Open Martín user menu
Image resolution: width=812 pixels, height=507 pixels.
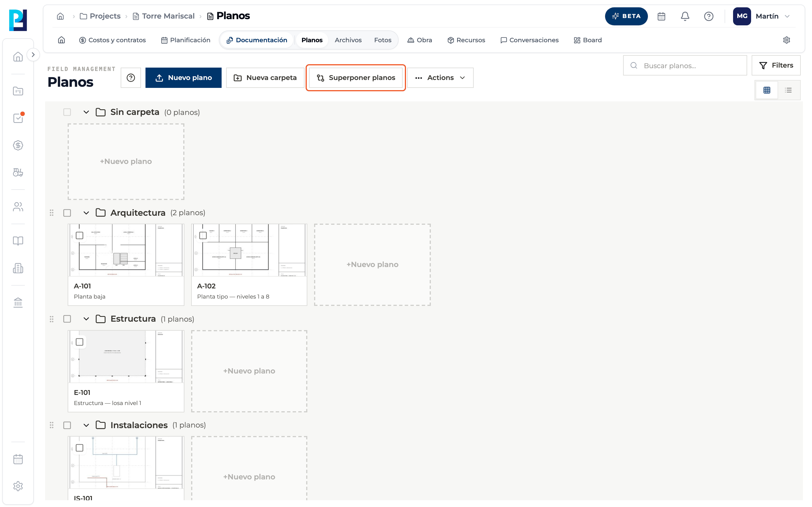pyautogui.click(x=762, y=16)
